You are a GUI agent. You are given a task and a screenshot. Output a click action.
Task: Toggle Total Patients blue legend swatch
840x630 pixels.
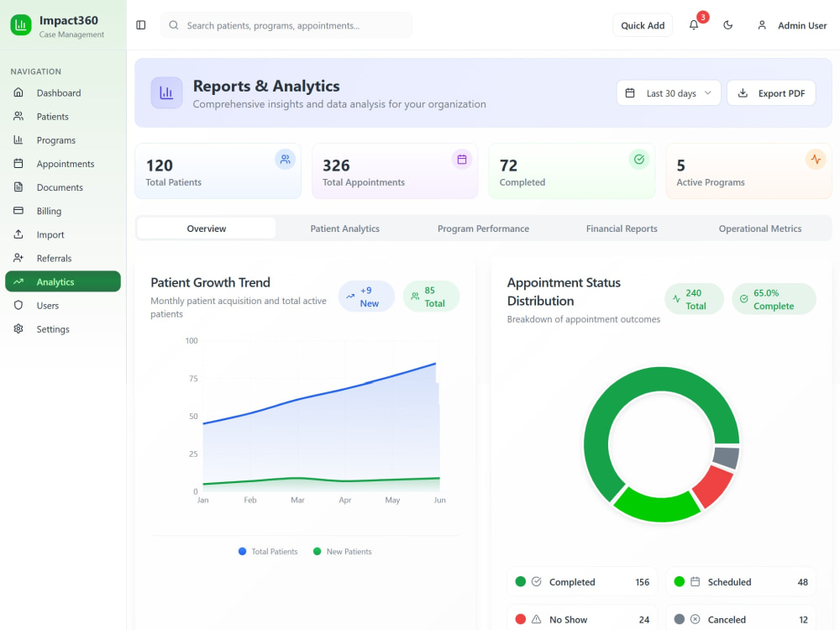point(242,551)
